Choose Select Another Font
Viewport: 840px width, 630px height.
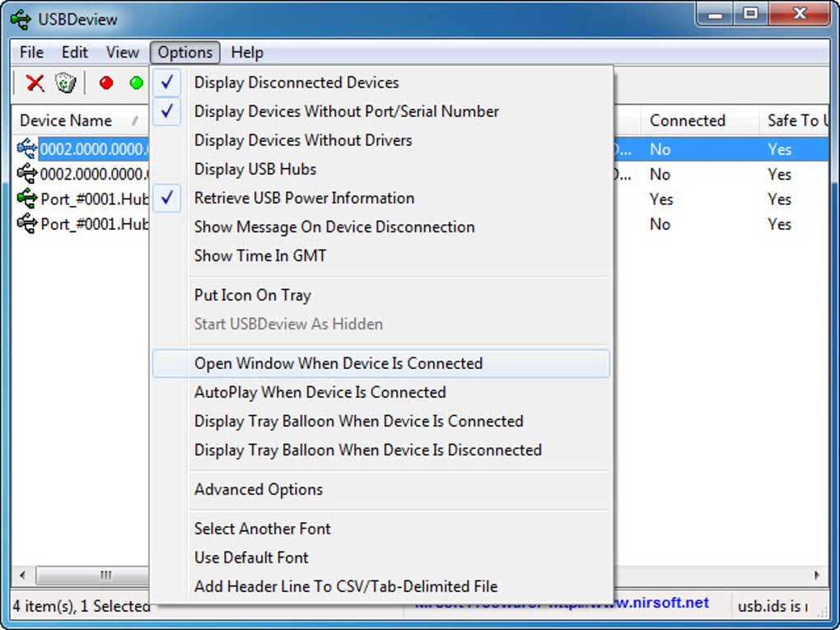pyautogui.click(x=381, y=530)
